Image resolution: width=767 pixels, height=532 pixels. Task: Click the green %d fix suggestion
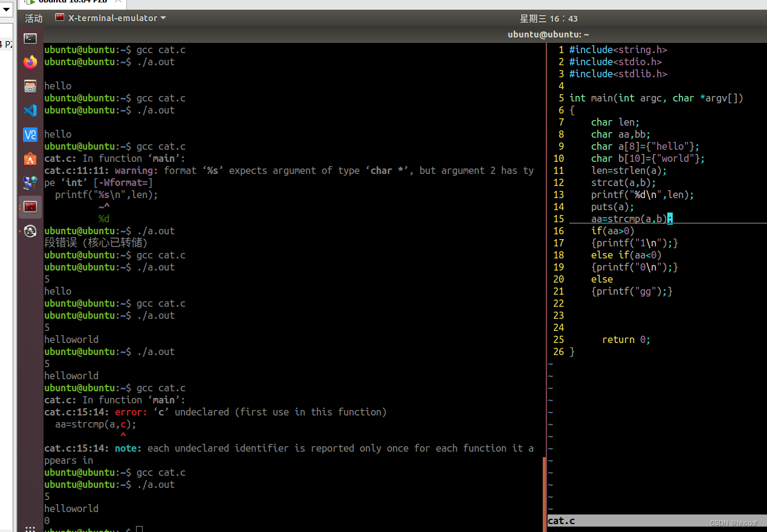click(104, 219)
